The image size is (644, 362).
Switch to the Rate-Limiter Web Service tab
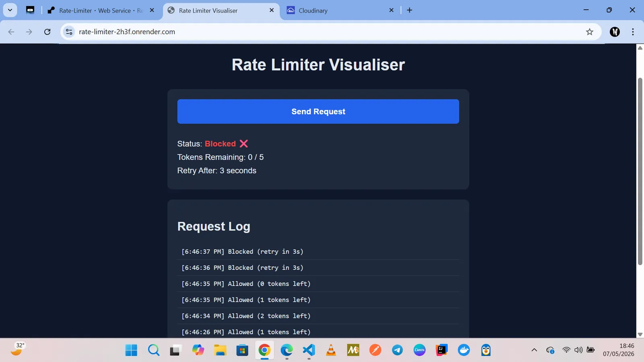pos(101,10)
